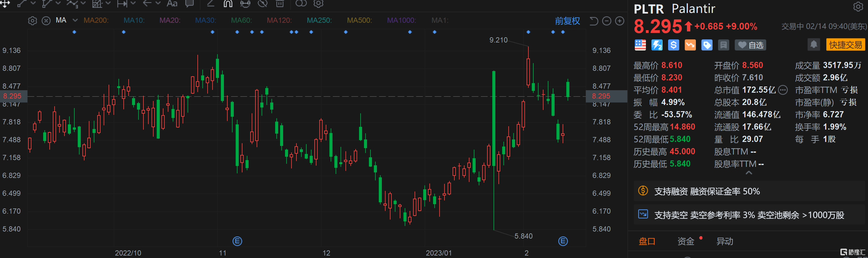This screenshot has width=868, height=258.
Task: Click the US flag market icon
Action: [x=640, y=45]
